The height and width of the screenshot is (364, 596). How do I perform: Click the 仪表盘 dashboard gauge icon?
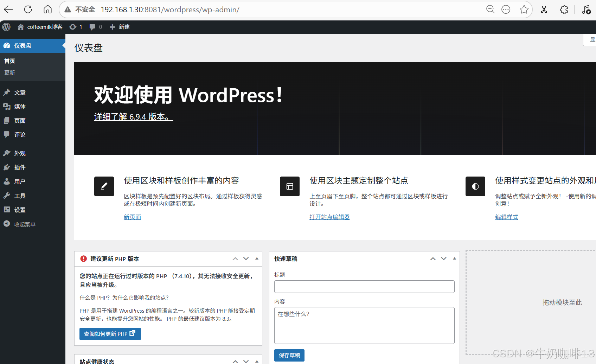[x=7, y=45]
